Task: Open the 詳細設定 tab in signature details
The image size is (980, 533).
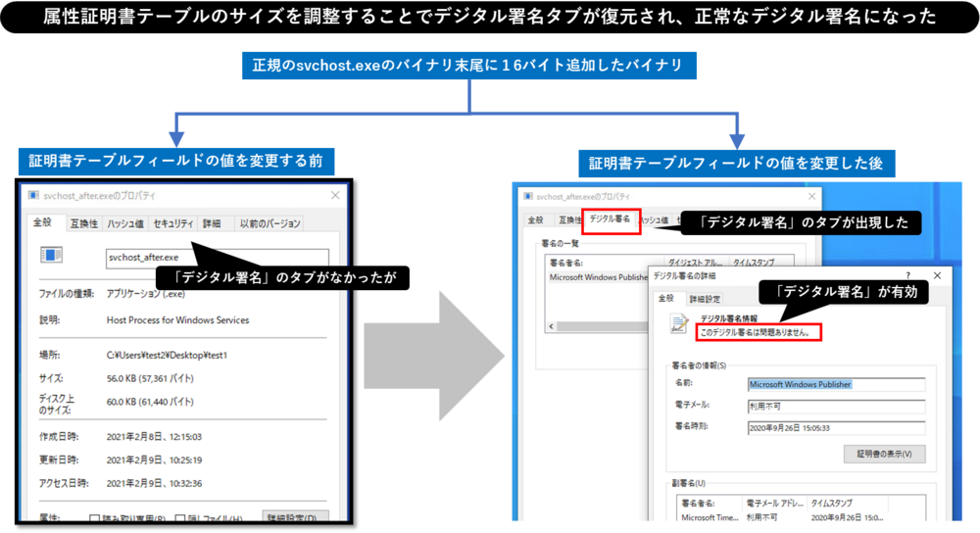Action: point(706,299)
